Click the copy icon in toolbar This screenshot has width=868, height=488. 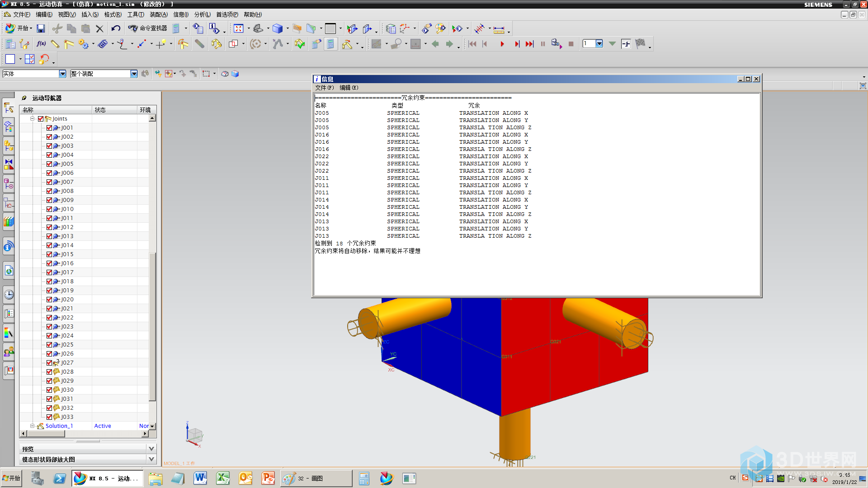tap(71, 29)
